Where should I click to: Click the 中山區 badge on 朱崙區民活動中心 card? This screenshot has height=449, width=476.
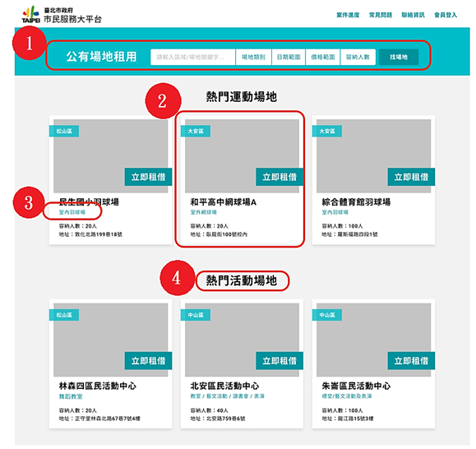[327, 315]
